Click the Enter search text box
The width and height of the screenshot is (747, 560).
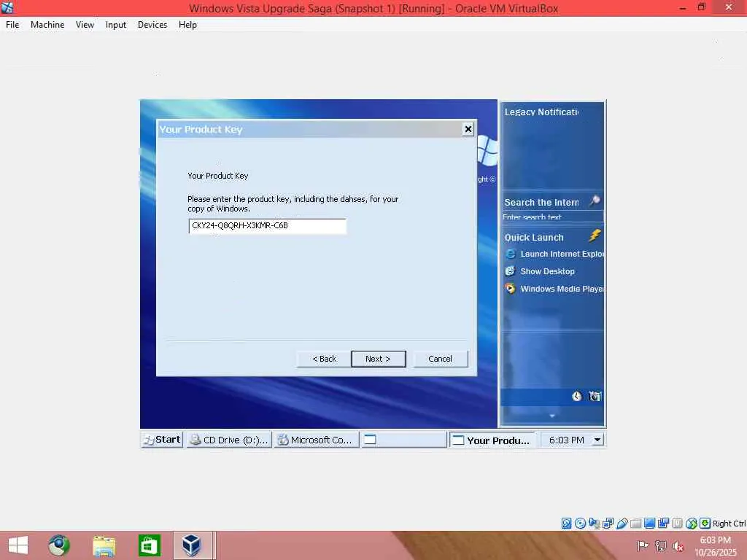pyautogui.click(x=552, y=217)
